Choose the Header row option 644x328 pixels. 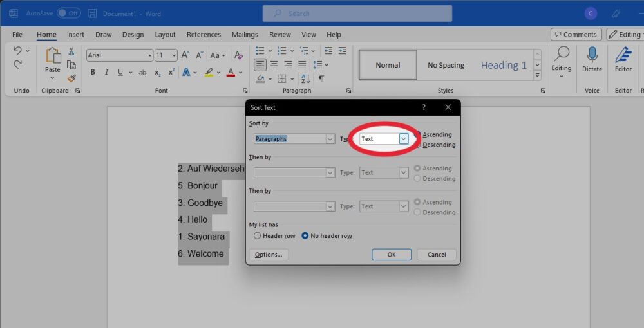258,236
